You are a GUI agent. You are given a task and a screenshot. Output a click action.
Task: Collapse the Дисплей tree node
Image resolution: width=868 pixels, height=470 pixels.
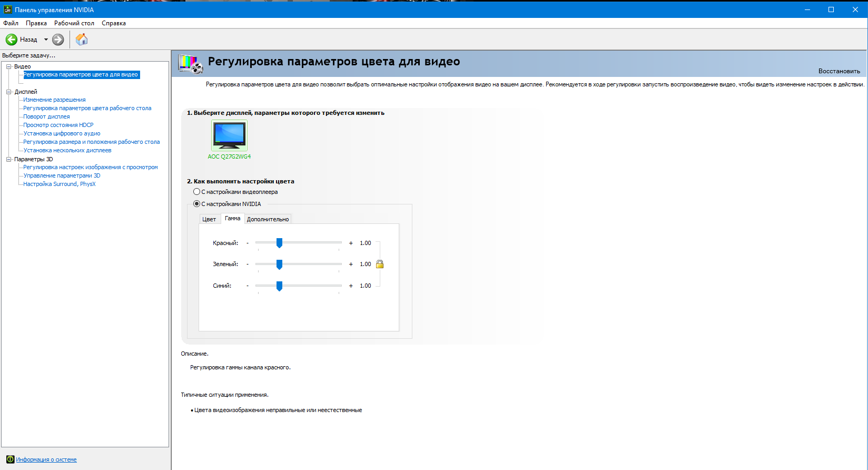[9, 92]
